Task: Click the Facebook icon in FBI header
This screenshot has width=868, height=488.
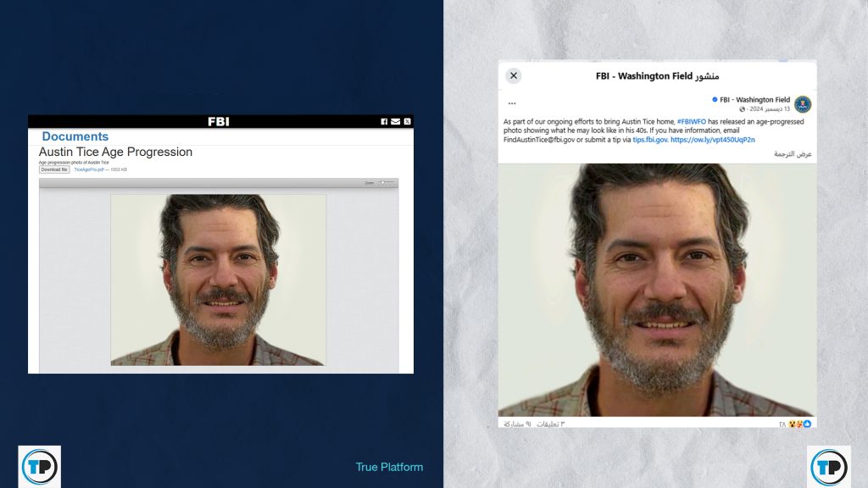Action: (x=384, y=122)
